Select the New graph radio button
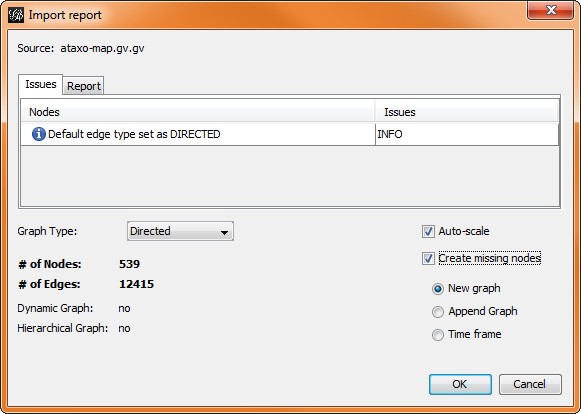 pyautogui.click(x=438, y=289)
